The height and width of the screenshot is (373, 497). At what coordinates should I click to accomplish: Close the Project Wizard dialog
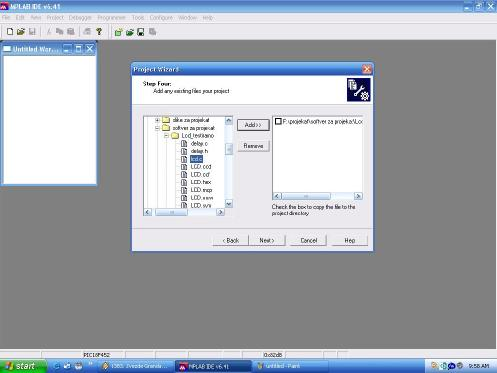coord(367,69)
